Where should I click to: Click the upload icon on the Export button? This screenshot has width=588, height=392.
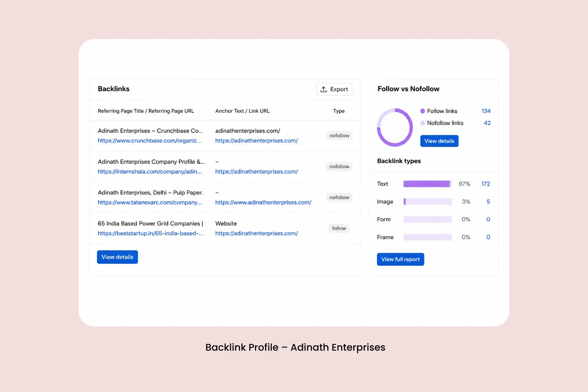click(x=323, y=89)
